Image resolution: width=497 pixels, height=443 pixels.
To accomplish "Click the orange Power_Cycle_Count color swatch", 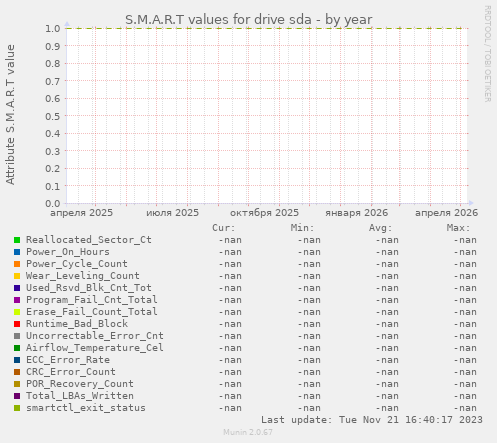I will click(x=17, y=264).
